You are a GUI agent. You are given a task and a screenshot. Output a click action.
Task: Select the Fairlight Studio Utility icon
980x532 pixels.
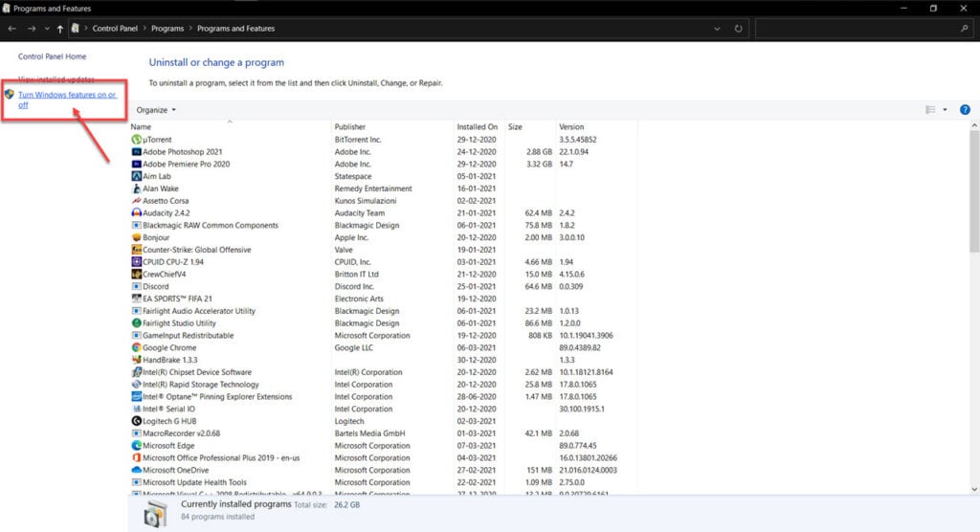coord(136,323)
